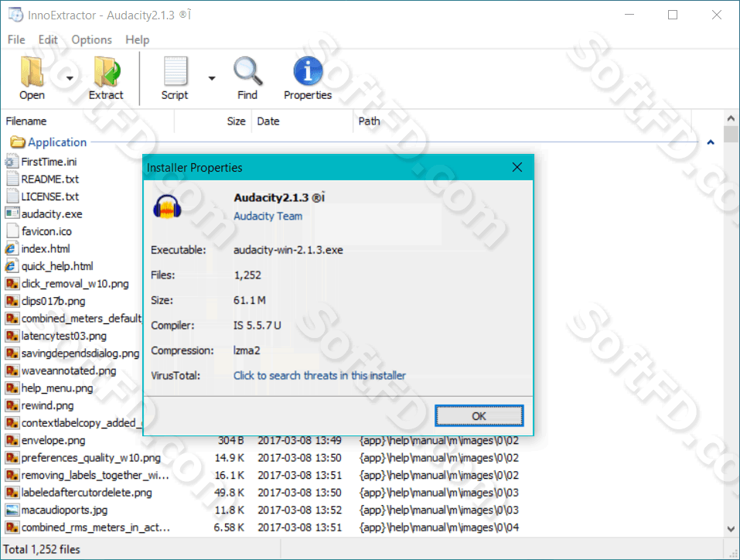Viewport: 740px width, 560px height.
Task: Select the quick_help.html file icon
Action: click(12, 266)
